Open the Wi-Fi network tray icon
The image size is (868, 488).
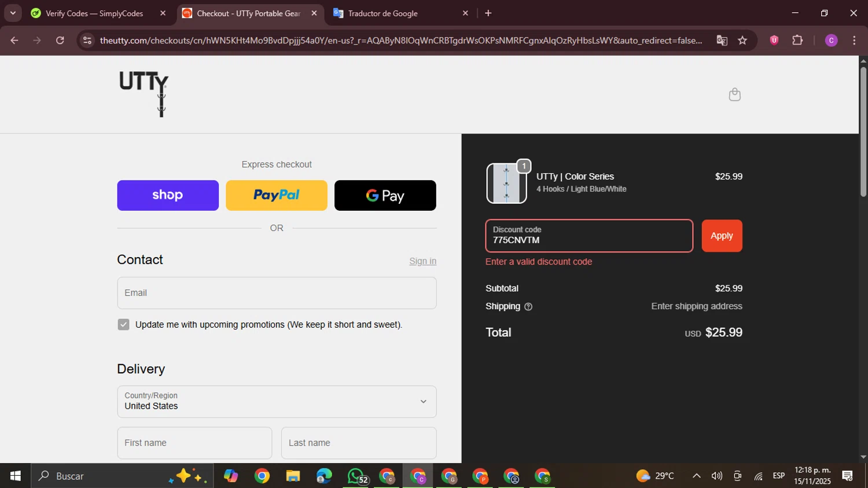[x=758, y=476]
